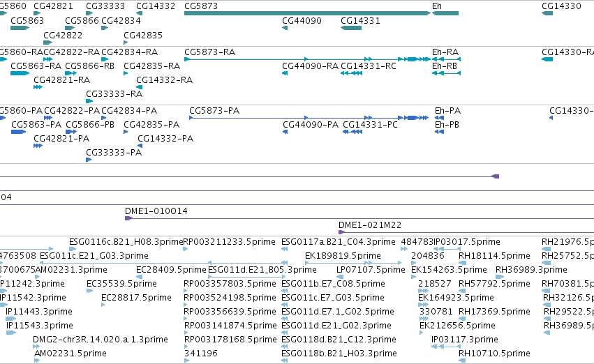Click the CG5866 gene label
The height and width of the screenshot is (364, 594).
(82, 21)
